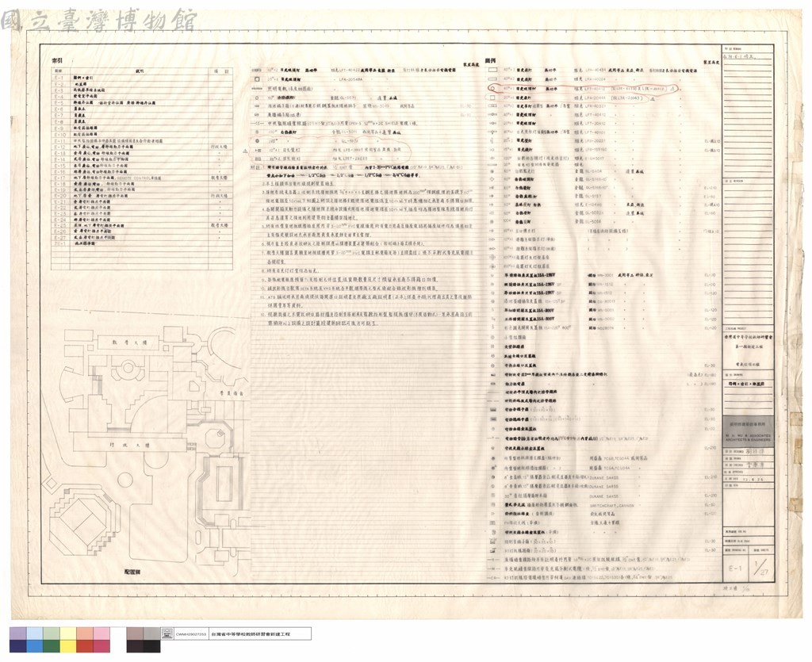Screen dimensions: 812x662
Task: Click the red-circled legend symbol under 圖例
Action: pos(492,89)
